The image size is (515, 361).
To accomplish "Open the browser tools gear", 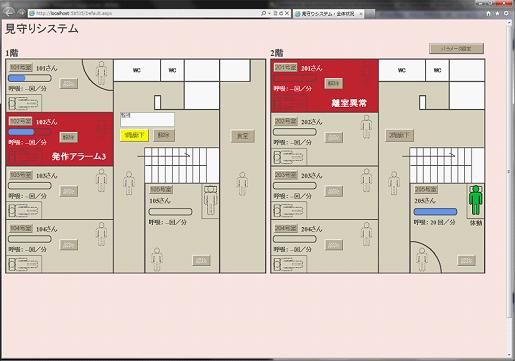I will point(506,13).
